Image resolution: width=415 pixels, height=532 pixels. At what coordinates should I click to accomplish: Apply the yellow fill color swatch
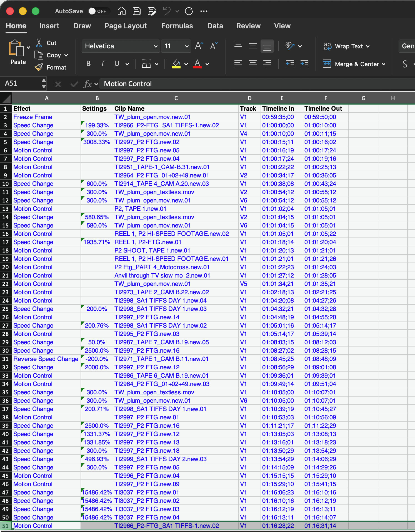pos(176,64)
